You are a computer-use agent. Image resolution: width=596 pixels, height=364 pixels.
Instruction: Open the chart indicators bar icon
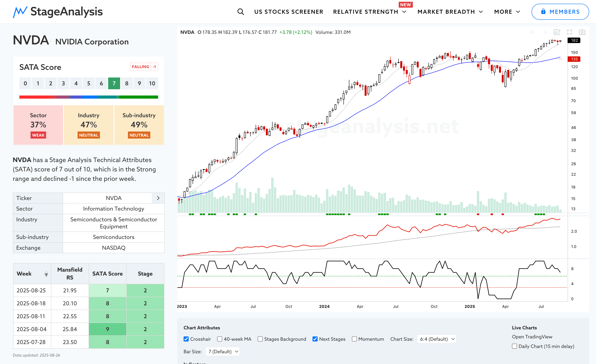pos(557,32)
